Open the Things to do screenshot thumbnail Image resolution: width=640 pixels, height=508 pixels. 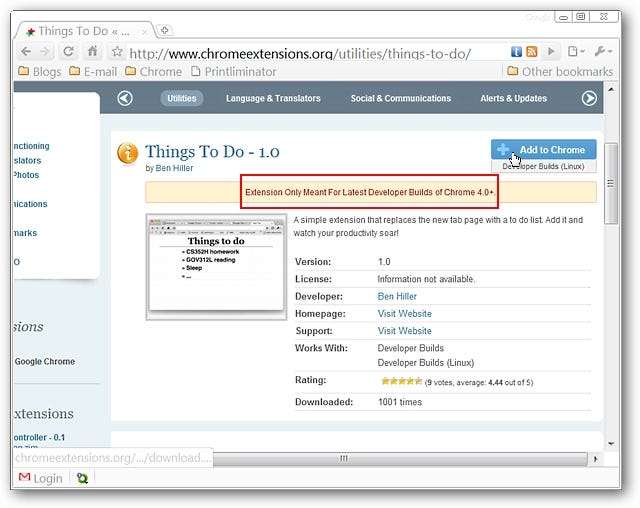coord(216,267)
